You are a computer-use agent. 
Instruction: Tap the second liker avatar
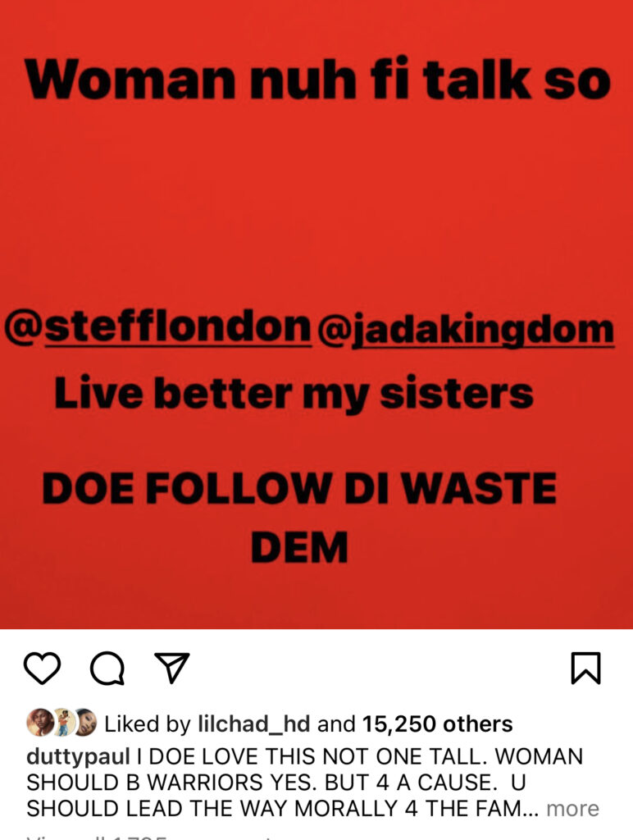[x=63, y=722]
